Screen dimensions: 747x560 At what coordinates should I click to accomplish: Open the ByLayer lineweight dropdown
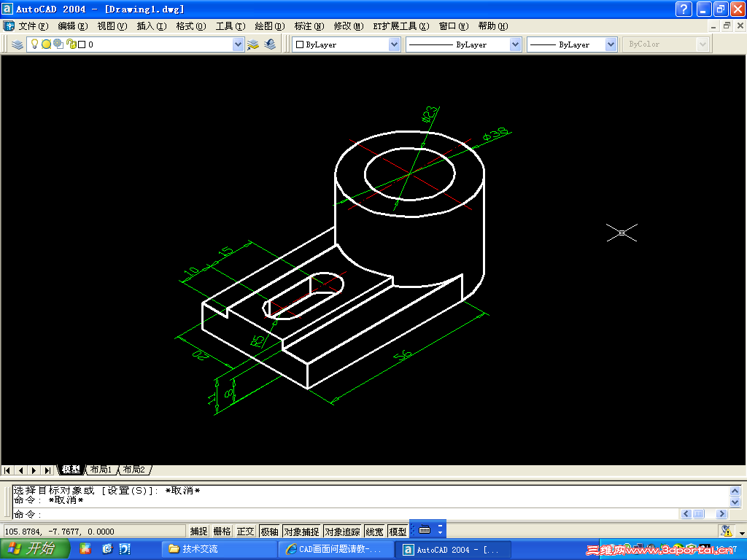(611, 44)
